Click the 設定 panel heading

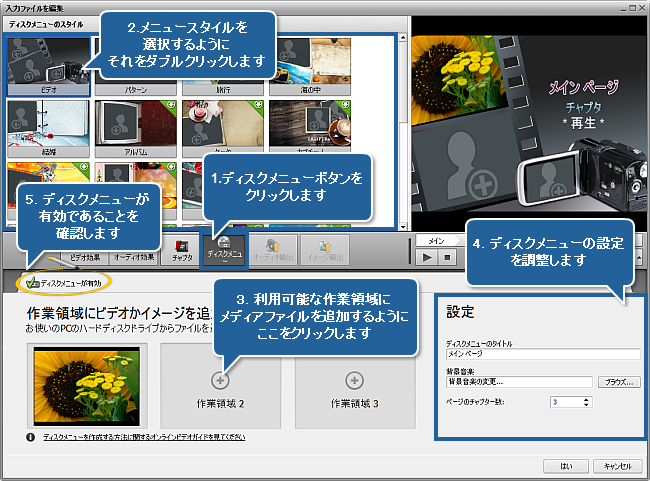coord(460,312)
